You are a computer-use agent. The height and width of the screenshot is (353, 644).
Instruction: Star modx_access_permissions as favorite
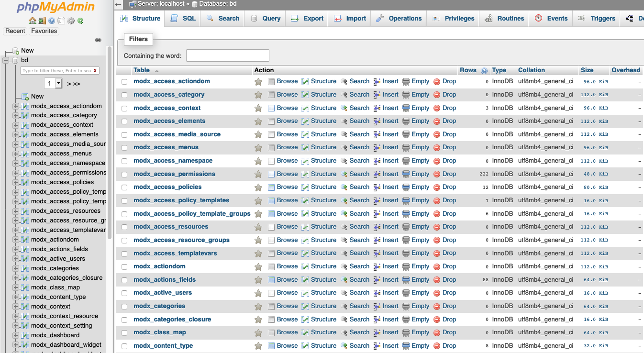coord(258,174)
